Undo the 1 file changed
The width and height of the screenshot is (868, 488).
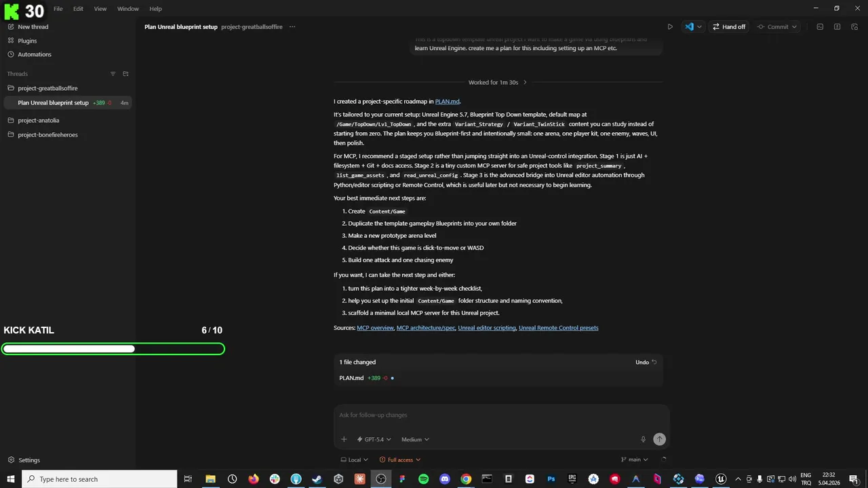point(646,363)
